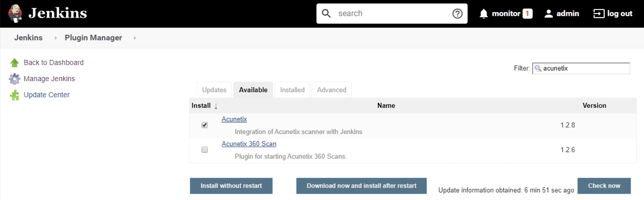Click the admin user link
644x200 pixels.
[568, 14]
